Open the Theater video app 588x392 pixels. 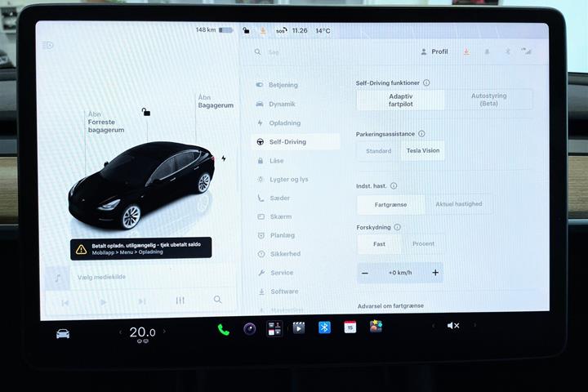point(299,327)
